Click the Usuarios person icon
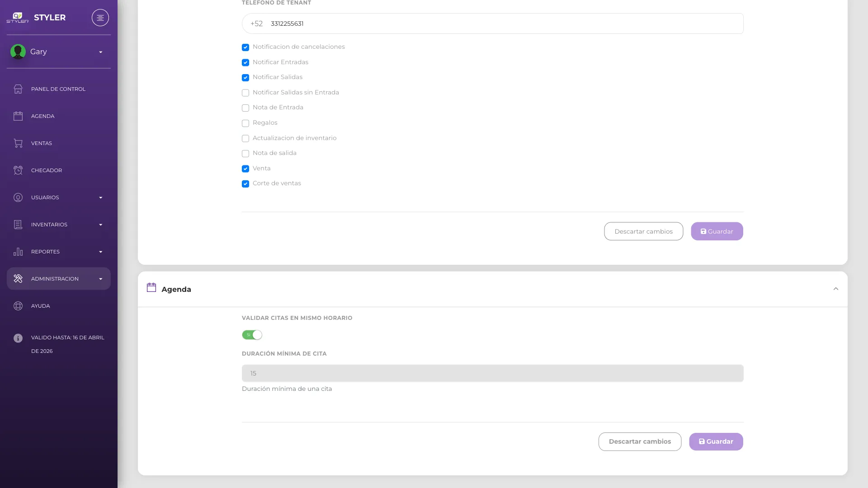Viewport: 868px width, 488px height. tap(18, 197)
